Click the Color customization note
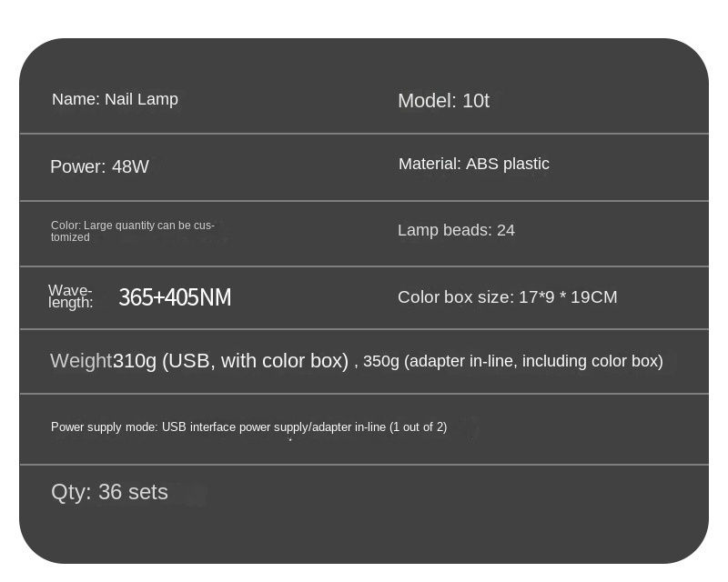This screenshot has height=582, width=728. coord(132,231)
